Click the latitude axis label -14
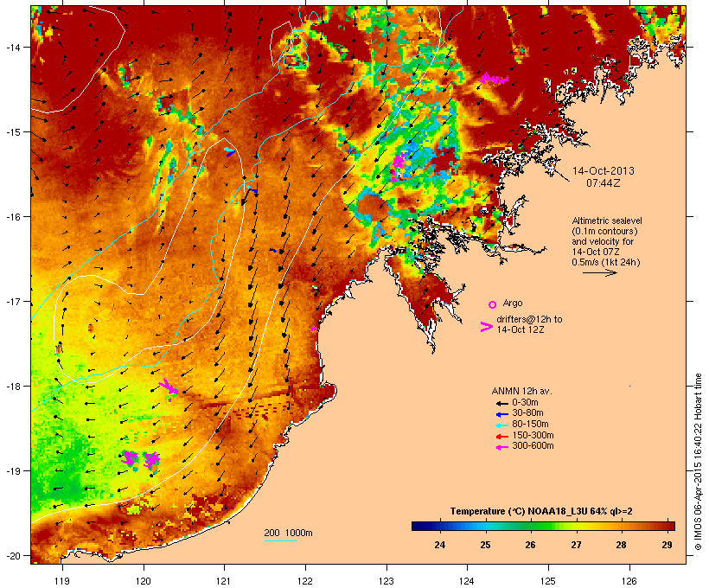The height and width of the screenshot is (588, 709). tap(12, 47)
